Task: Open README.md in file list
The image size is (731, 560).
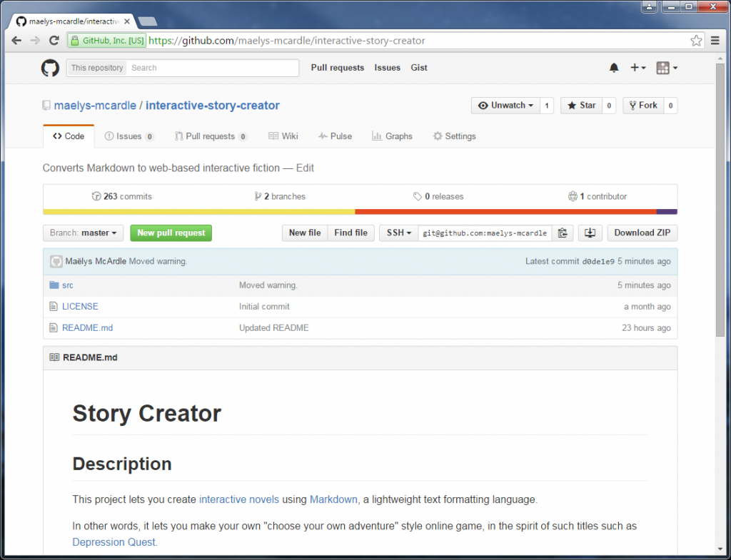Action: [x=88, y=328]
